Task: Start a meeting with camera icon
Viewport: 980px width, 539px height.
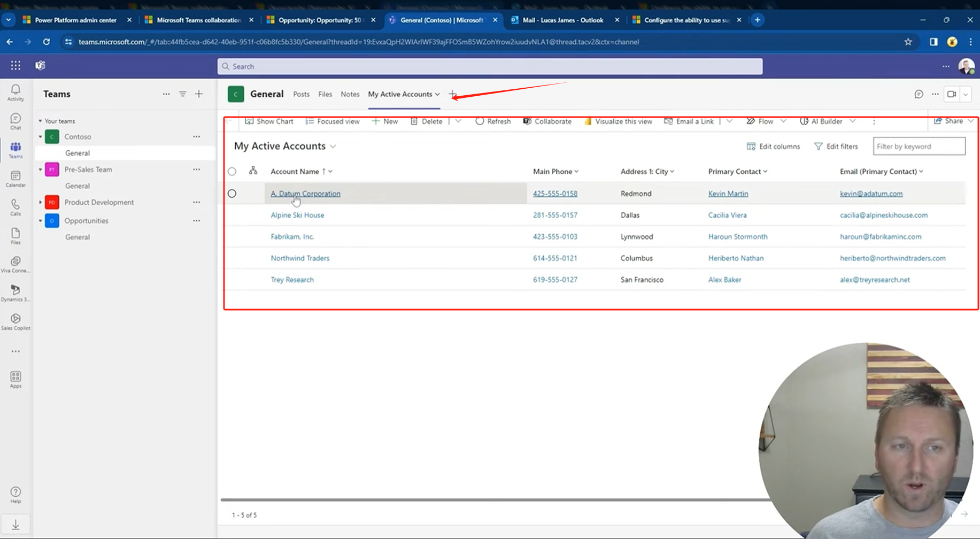Action: [952, 94]
